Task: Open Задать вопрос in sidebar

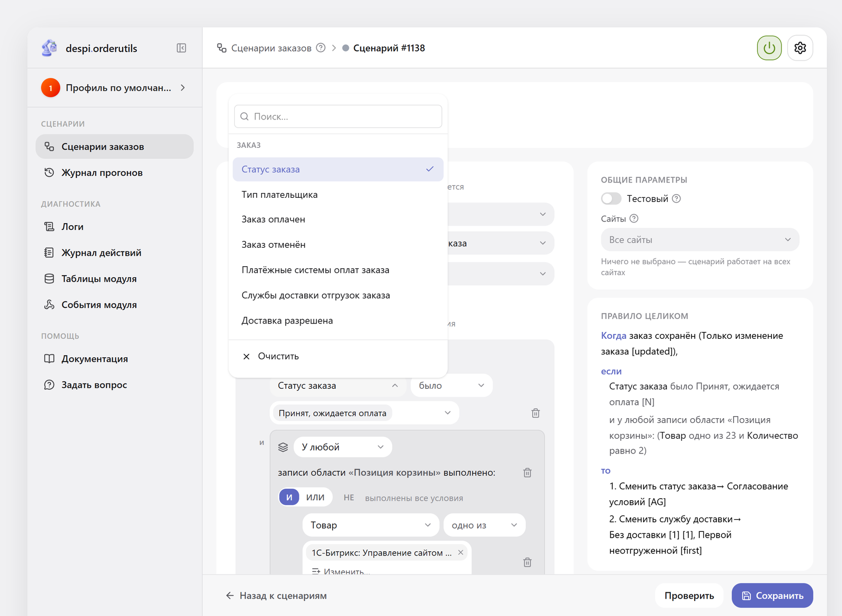Action: (115, 385)
